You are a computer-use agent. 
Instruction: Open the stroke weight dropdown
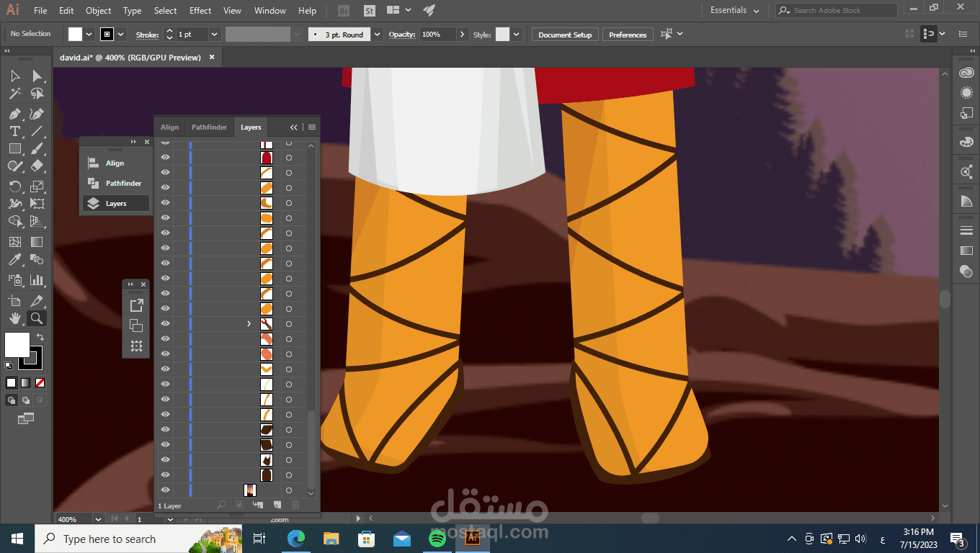214,35
